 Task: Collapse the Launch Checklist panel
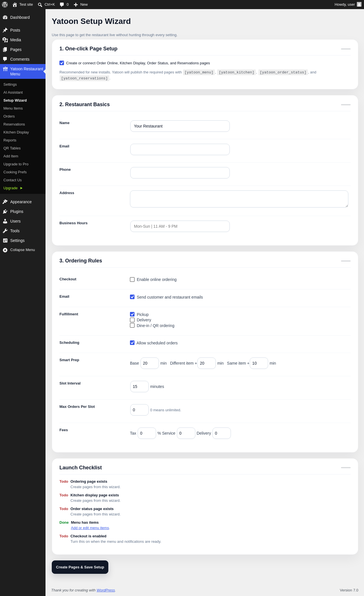346,468
